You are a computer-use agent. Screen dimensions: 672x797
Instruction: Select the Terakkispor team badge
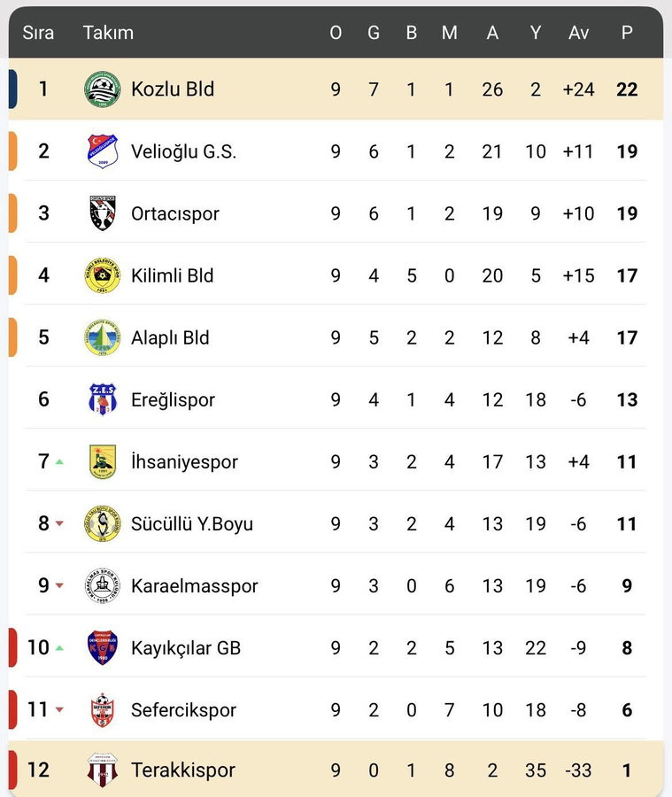(x=102, y=770)
